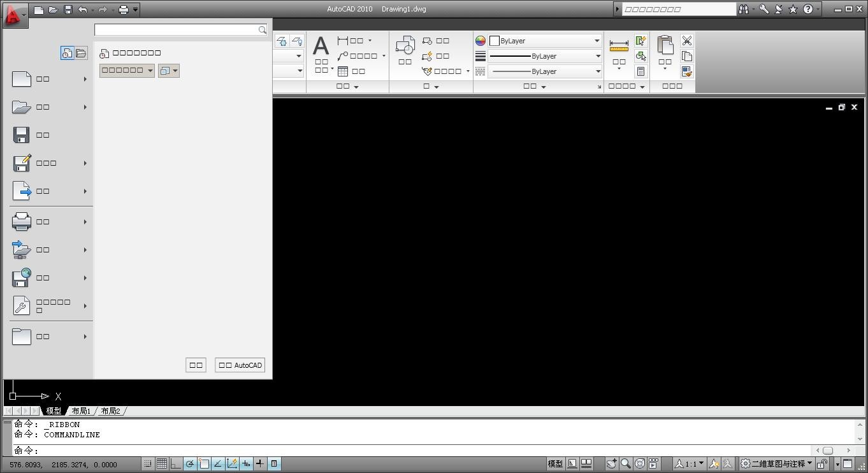Click Save floppy in the Quick Access toolbar
Image resolution: width=868 pixels, height=473 pixels.
point(68,10)
